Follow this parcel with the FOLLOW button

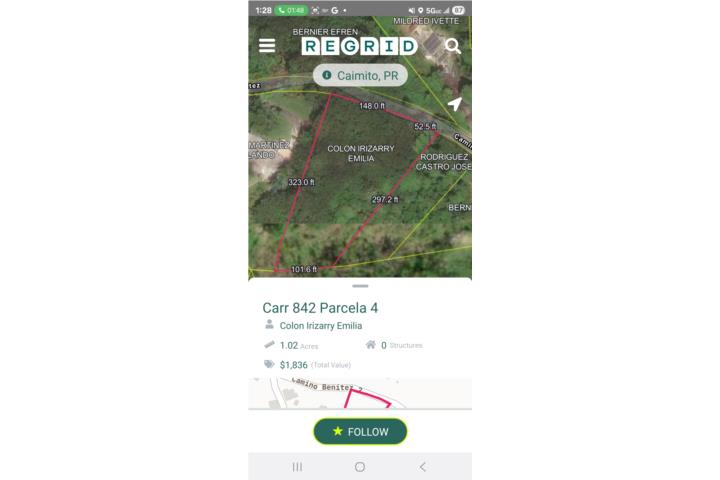360,431
